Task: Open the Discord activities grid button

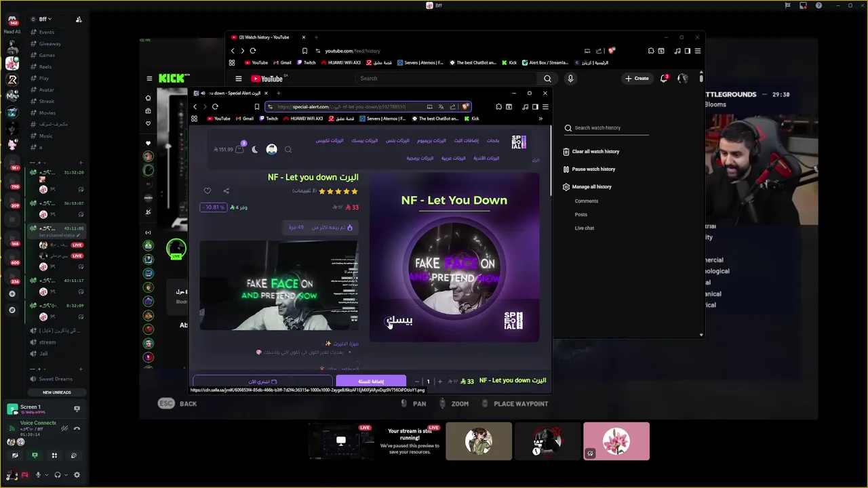Action: [x=54, y=455]
